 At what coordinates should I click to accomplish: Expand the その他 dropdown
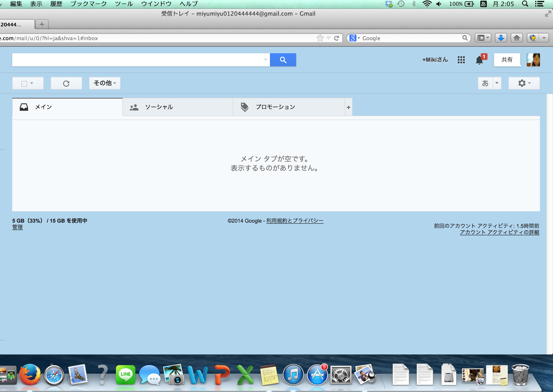click(x=105, y=83)
